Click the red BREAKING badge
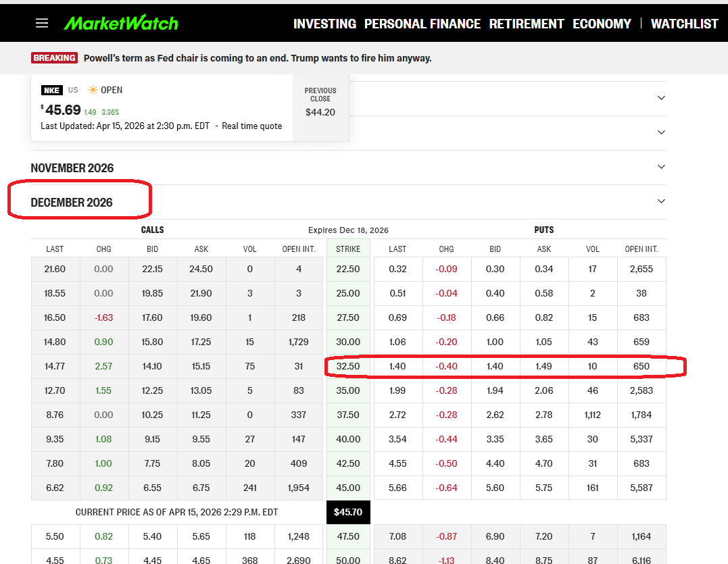 tap(54, 57)
